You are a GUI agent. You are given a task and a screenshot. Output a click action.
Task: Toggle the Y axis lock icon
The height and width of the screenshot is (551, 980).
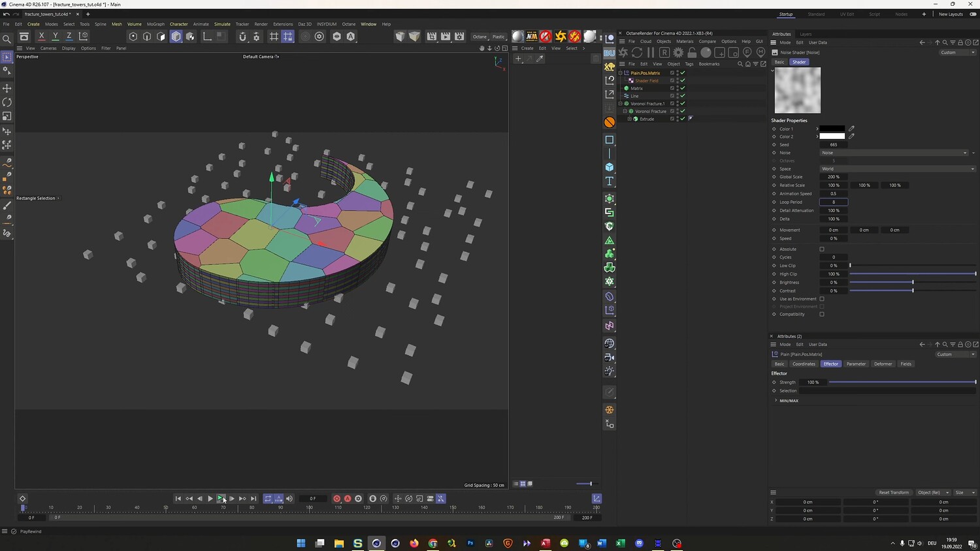tap(55, 37)
